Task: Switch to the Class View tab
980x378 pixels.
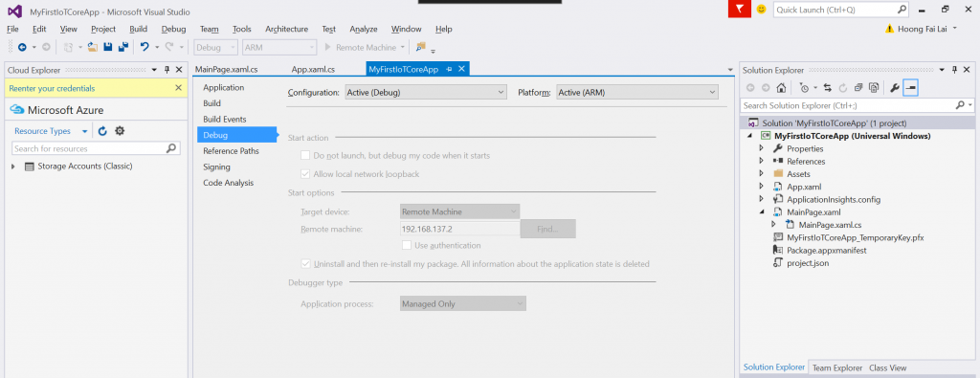Action: click(x=887, y=368)
